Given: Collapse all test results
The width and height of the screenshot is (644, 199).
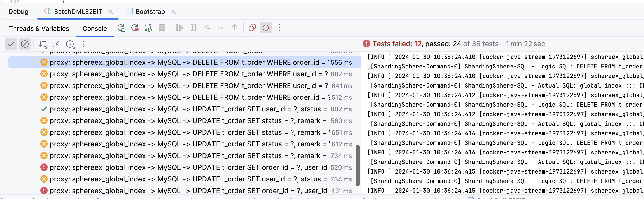Looking at the screenshot, I should tap(56, 44).
